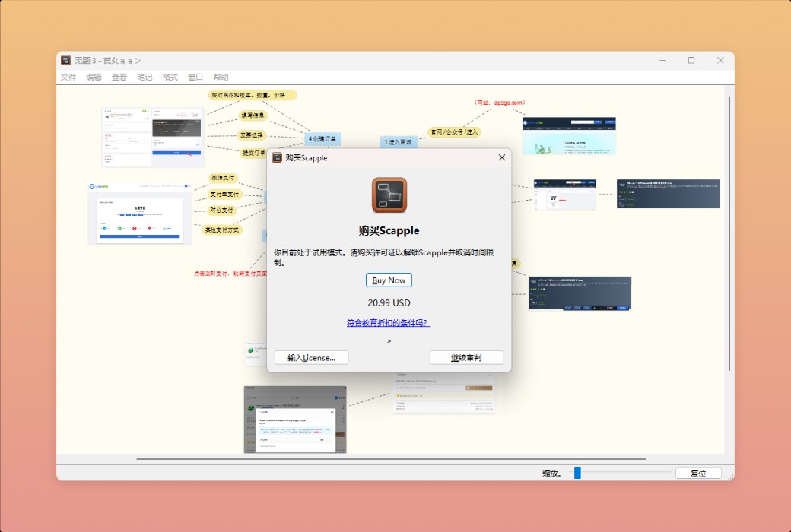Expand the chevron below the discount link
This screenshot has width=791, height=532.
[x=388, y=341]
